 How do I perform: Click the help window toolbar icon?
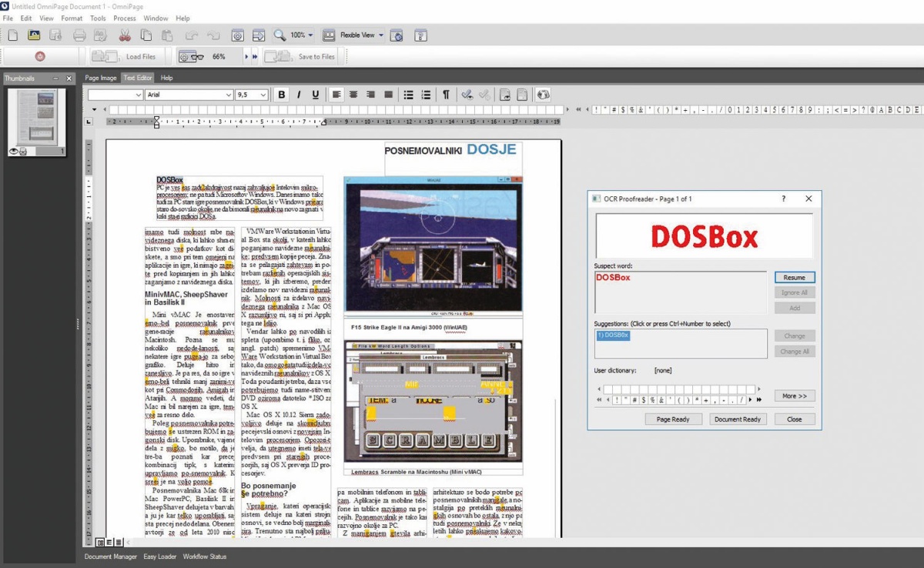420,35
